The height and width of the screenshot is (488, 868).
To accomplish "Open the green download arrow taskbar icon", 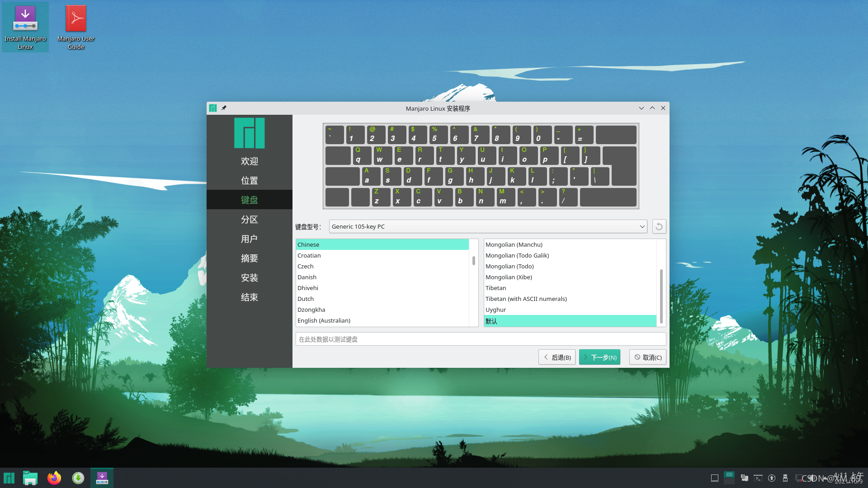I will (x=78, y=478).
